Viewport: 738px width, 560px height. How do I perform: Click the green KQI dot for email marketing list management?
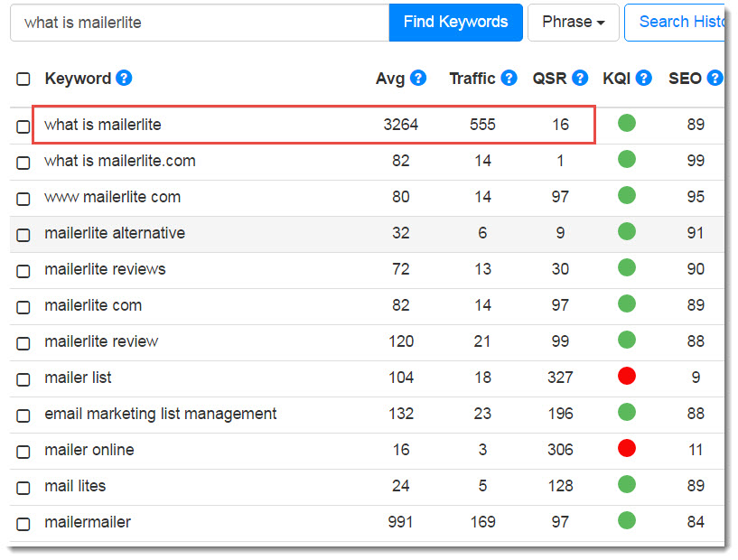coord(627,412)
